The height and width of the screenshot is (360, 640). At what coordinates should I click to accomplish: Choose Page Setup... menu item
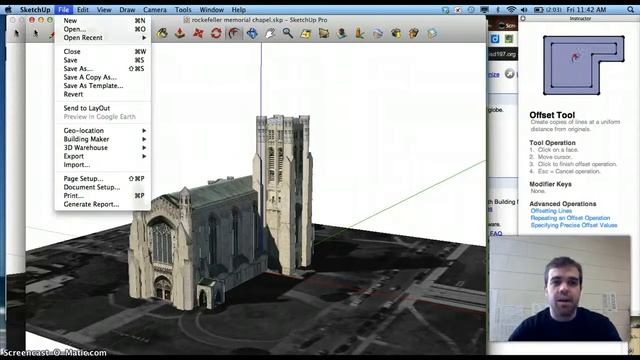103,179
